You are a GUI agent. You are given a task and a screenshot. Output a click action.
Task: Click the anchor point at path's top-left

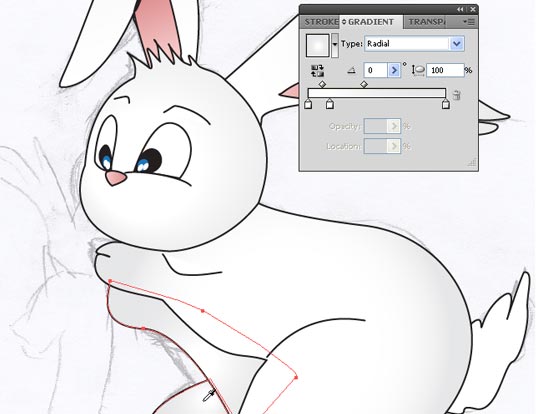(110, 281)
